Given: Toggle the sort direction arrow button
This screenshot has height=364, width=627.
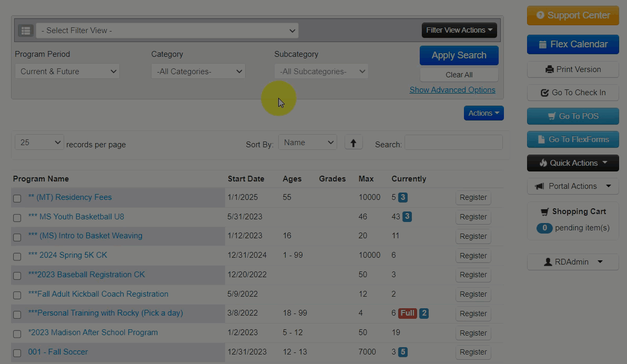Looking at the screenshot, I should [x=353, y=143].
